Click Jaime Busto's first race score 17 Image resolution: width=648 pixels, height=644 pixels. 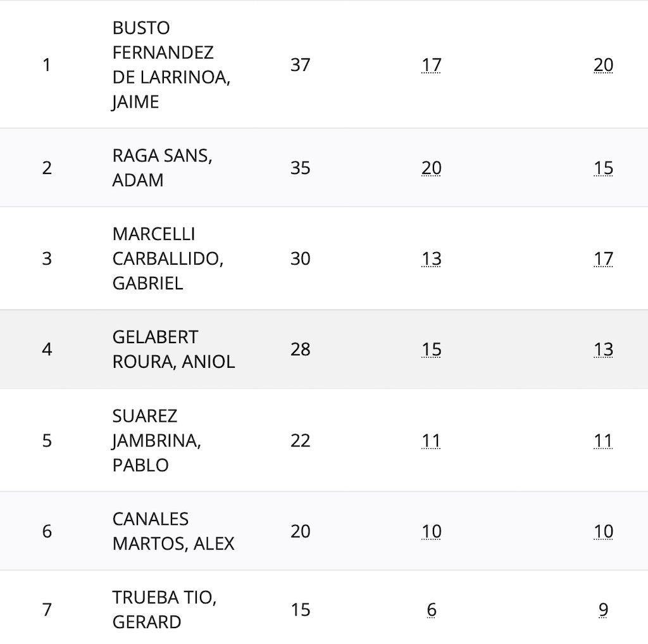[431, 65]
